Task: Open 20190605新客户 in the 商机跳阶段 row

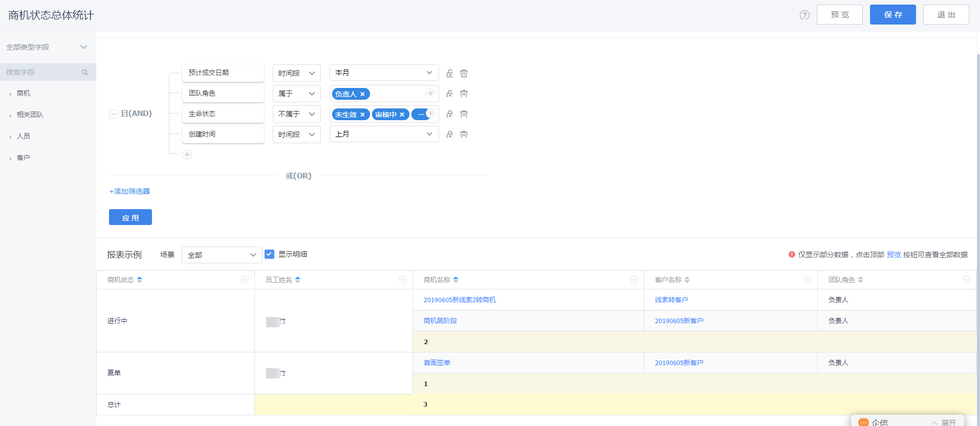Action: click(x=679, y=321)
